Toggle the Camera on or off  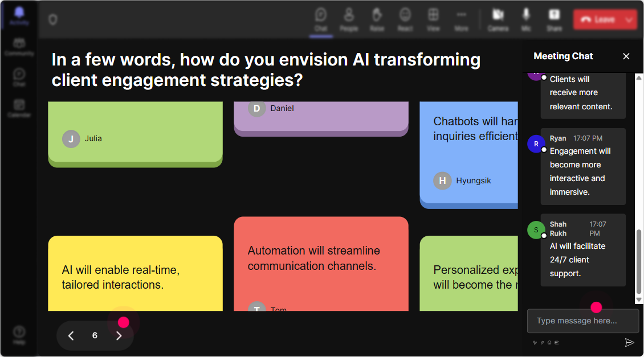498,19
